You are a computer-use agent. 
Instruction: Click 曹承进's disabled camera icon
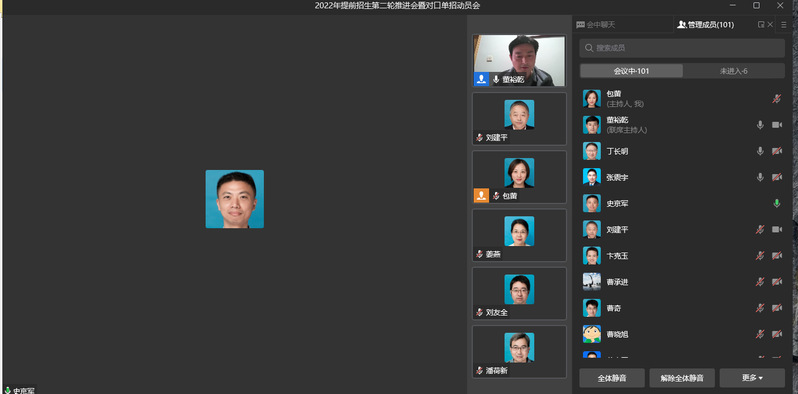(x=777, y=282)
